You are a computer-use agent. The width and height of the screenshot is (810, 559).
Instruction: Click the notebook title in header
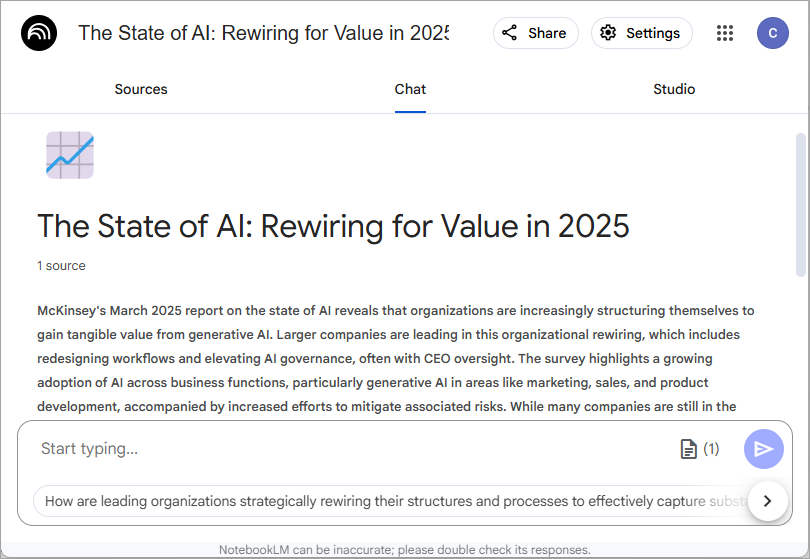[x=263, y=33]
